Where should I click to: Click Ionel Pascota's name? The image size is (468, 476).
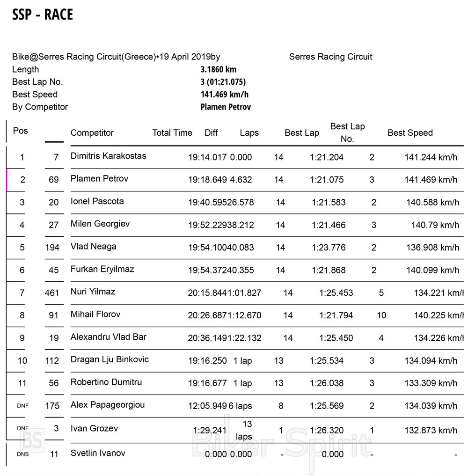tap(97, 201)
